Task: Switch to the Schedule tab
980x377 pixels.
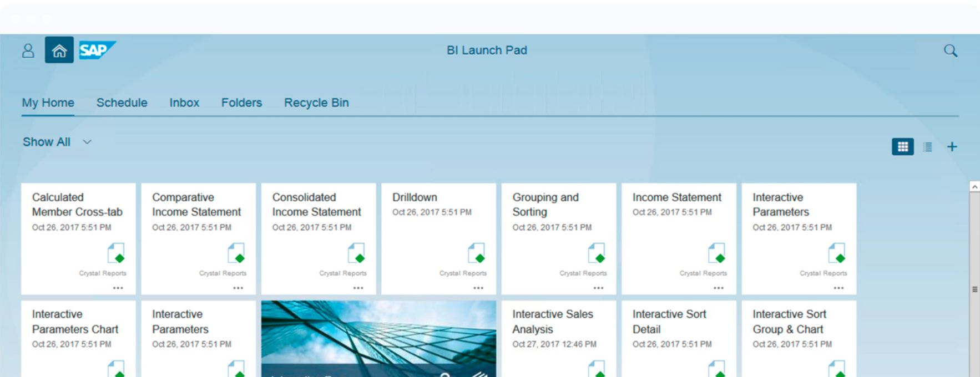Action: pyautogui.click(x=122, y=103)
